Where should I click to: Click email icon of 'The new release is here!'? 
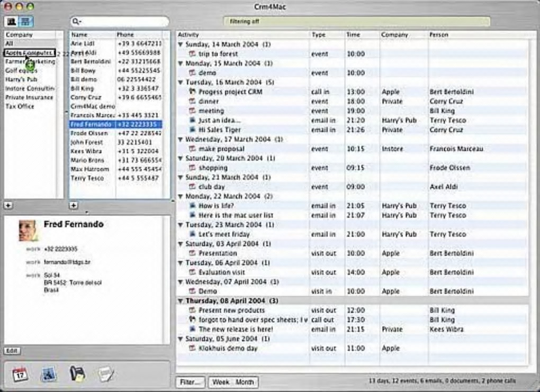click(x=193, y=329)
